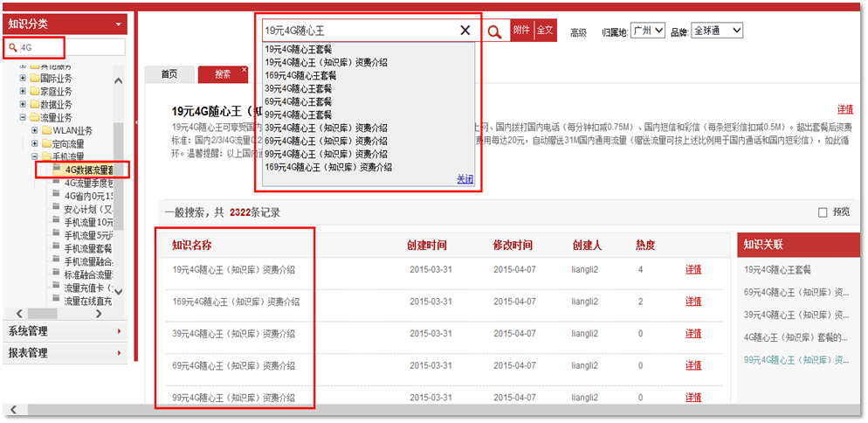Image resolution: width=868 pixels, height=423 pixels.
Task: Click the 流量业务 folder icon
Action: (34, 117)
